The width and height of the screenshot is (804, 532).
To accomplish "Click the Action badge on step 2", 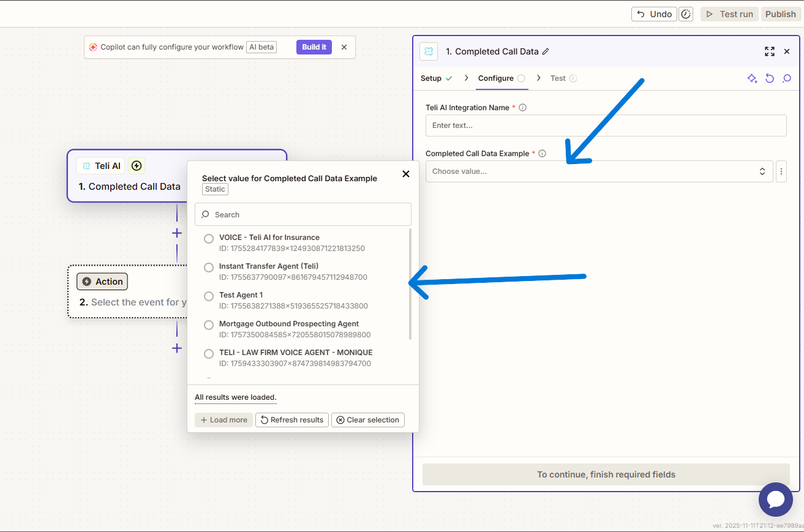I will (102, 282).
